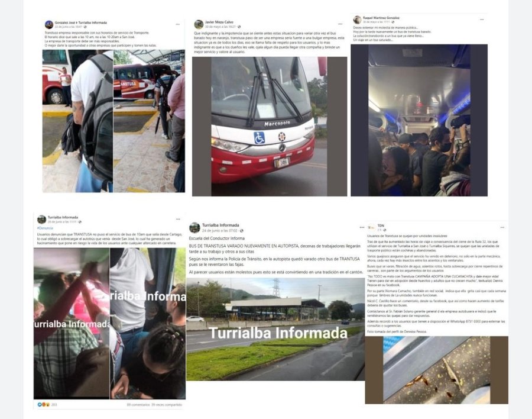Open options menu on González José's post

178,24
